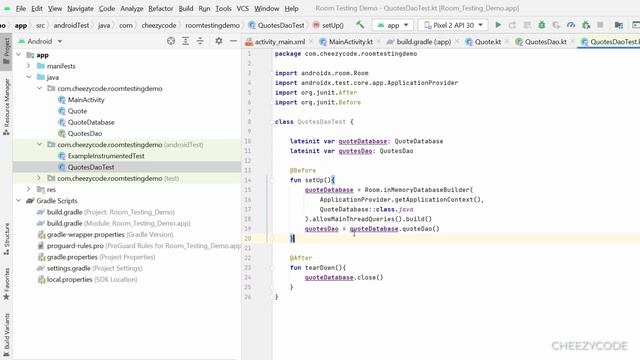Open the Navigate menu

80,8
